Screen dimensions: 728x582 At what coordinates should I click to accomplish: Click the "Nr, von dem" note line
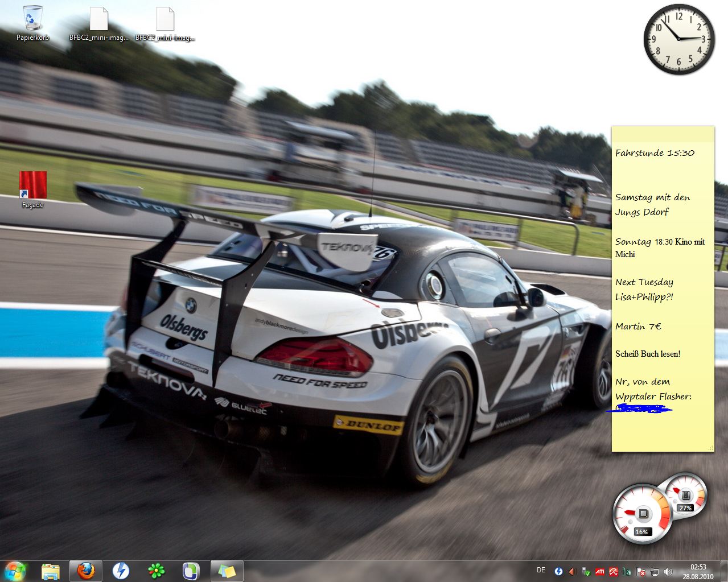point(643,382)
